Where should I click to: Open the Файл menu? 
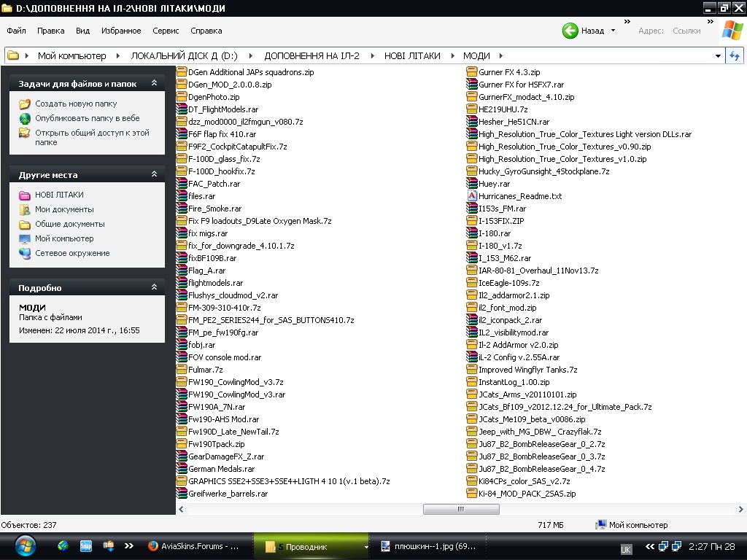pos(16,31)
